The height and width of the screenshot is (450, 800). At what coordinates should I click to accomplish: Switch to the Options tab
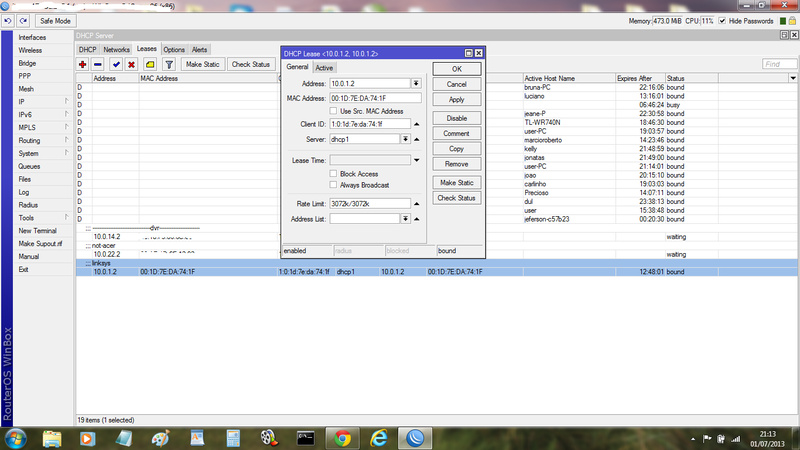[174, 49]
